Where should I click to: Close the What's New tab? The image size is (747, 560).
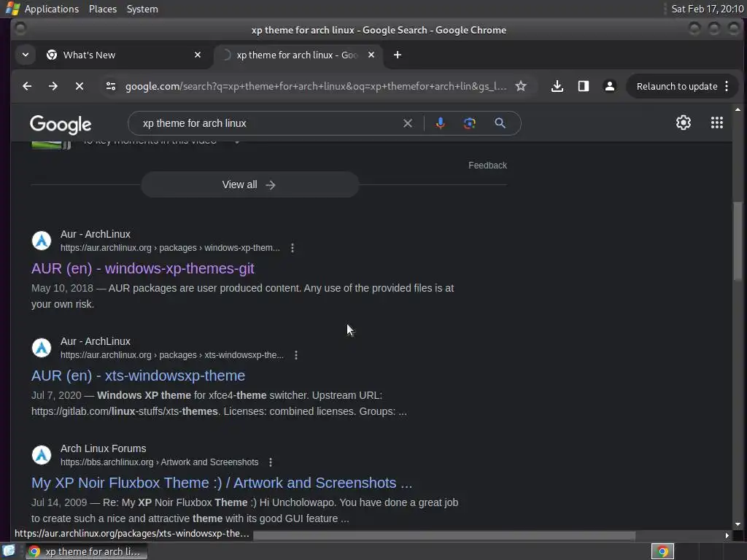coord(198,55)
